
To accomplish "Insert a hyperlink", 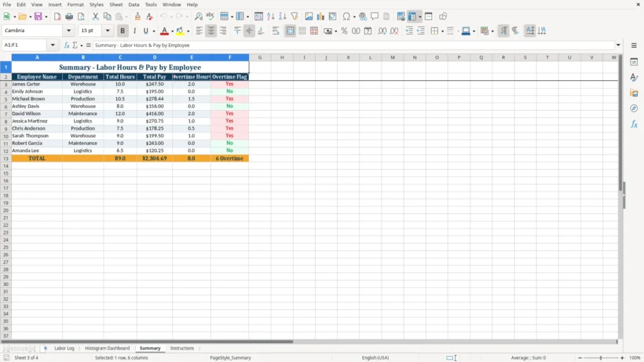I will click(363, 16).
